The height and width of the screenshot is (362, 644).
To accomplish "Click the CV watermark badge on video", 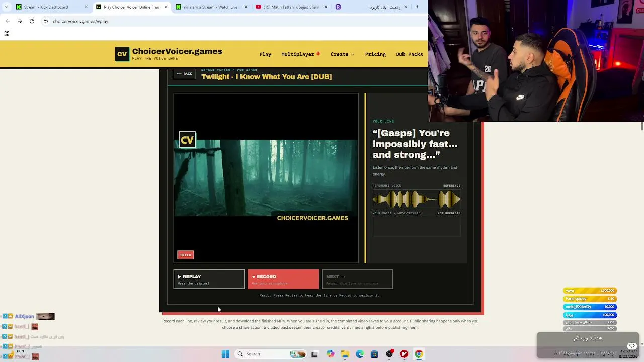I will [187, 140].
